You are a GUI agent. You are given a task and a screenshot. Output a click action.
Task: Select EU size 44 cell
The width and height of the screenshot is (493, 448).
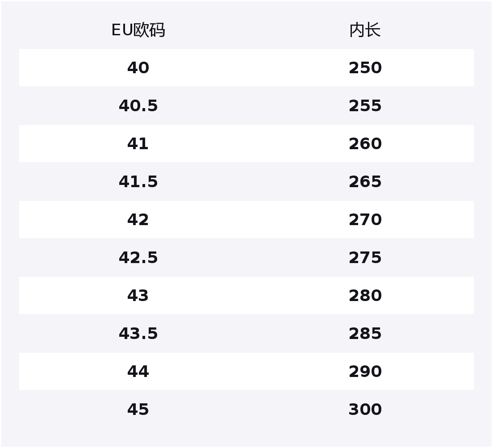coord(138,371)
